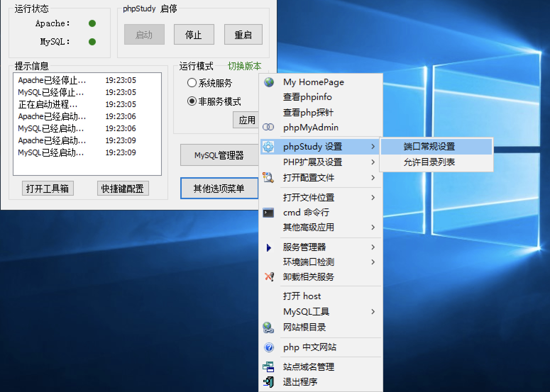Open the MySQL管理器 button
550x392 pixels.
pos(219,155)
